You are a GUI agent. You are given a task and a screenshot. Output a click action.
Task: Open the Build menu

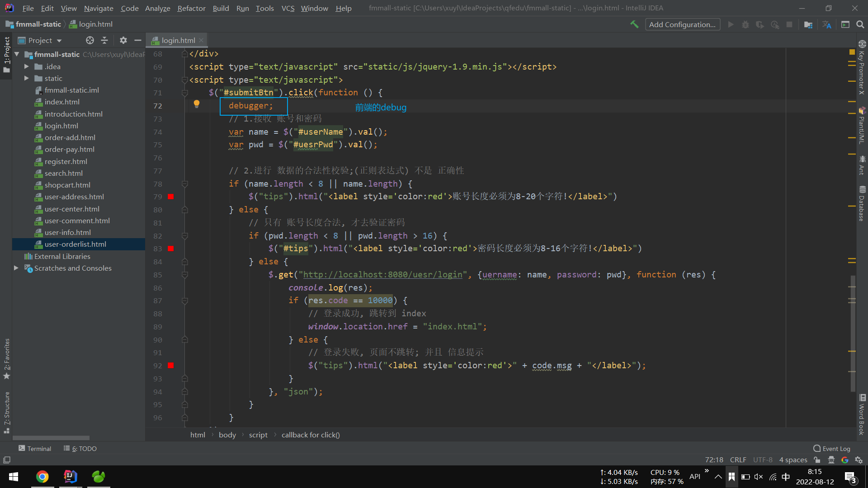pyautogui.click(x=221, y=8)
